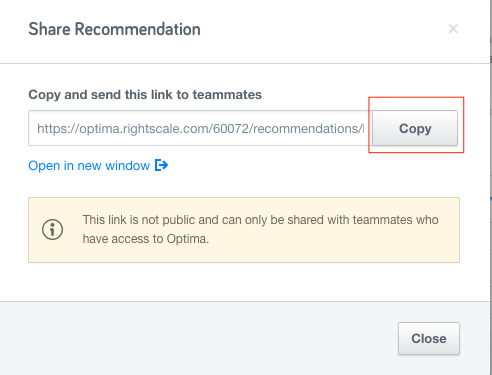This screenshot has height=375, width=492.
Task: Open in new window link
Action: click(98, 165)
